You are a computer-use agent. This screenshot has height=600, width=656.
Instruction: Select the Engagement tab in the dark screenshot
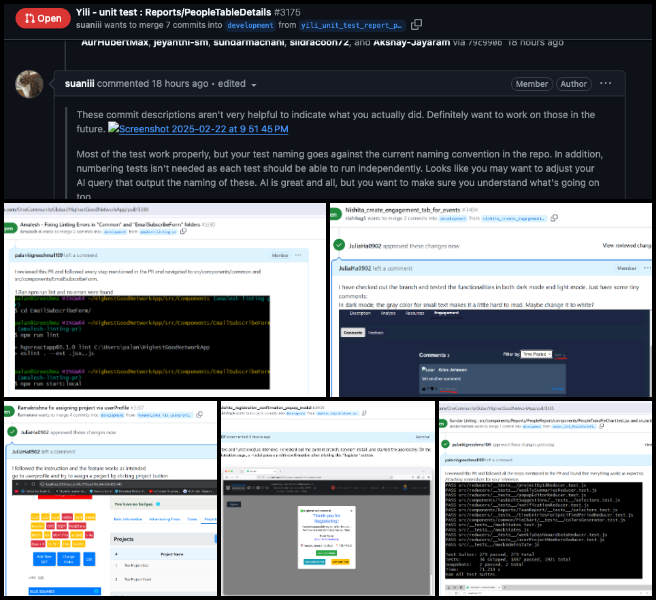coord(446,313)
